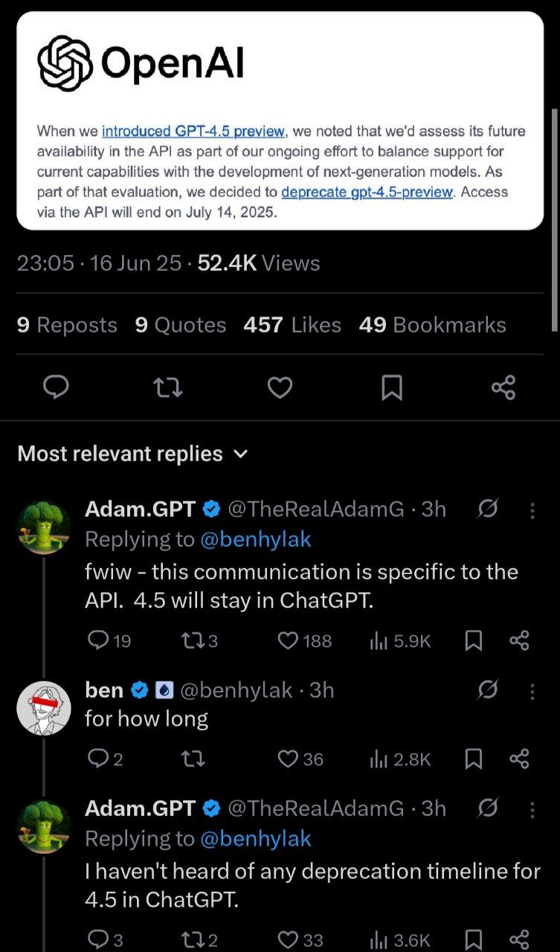View the 457 Likes list
This screenshot has height=952, width=560.
pyautogui.click(x=292, y=325)
